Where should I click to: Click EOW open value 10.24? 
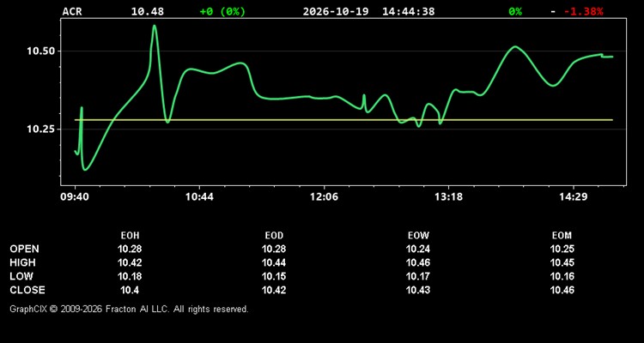pyautogui.click(x=418, y=249)
